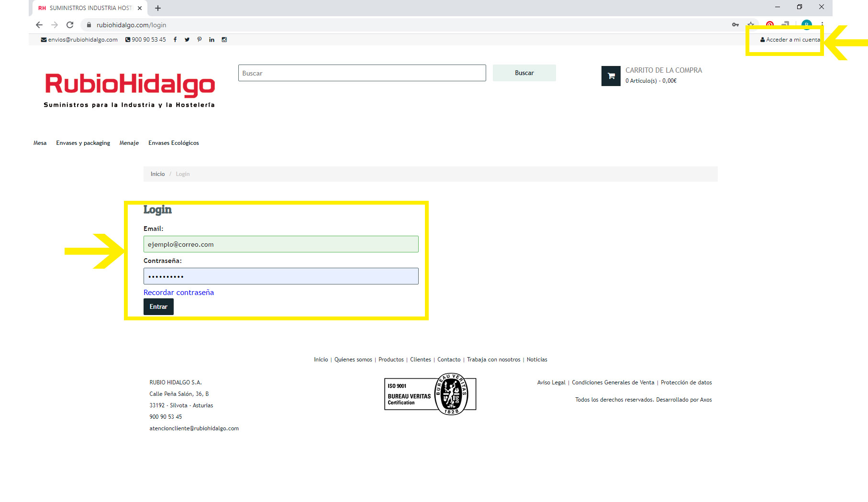Click the Bureau Veritas ISO 9001 badge
Viewport: 868px width, 502px height.
click(x=430, y=394)
